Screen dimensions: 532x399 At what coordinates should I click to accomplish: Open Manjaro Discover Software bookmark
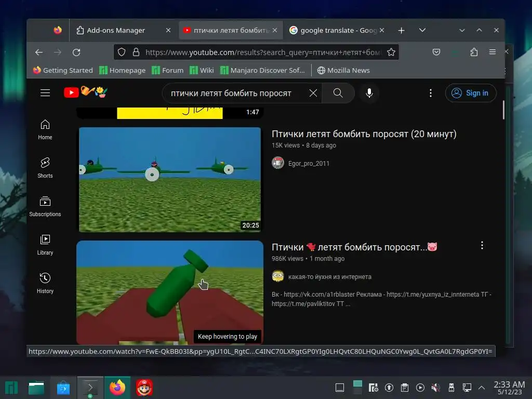(x=262, y=70)
